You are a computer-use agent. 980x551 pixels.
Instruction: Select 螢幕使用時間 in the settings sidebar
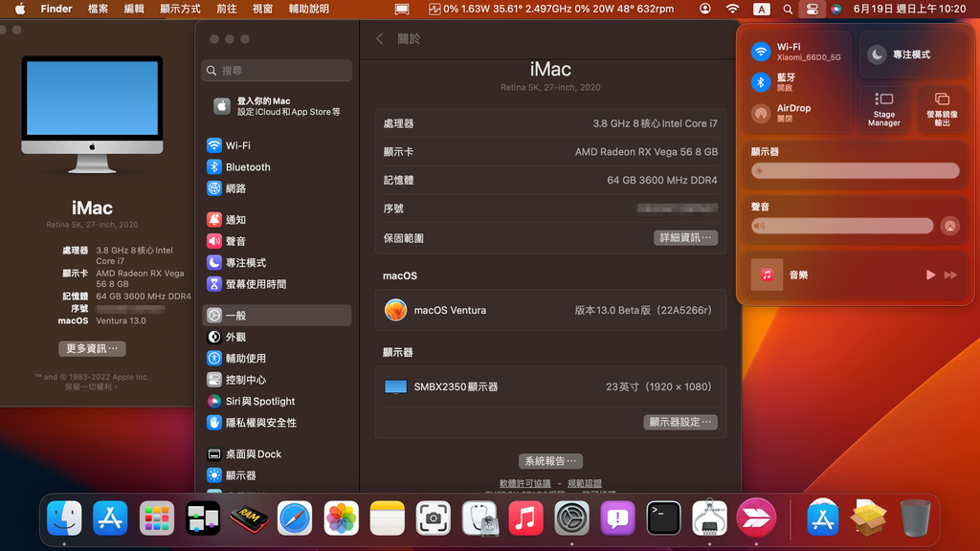tap(277, 283)
